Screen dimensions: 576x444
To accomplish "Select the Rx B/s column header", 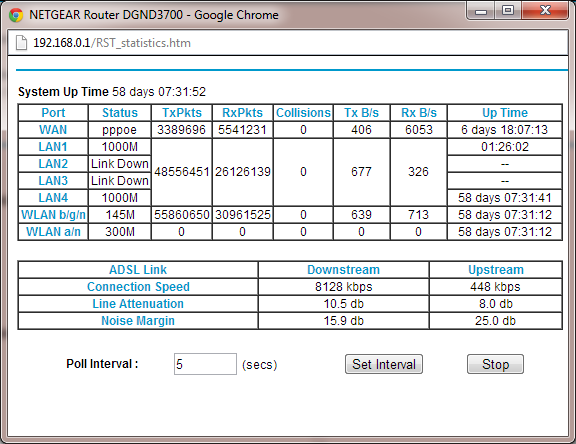I will pos(419,113).
